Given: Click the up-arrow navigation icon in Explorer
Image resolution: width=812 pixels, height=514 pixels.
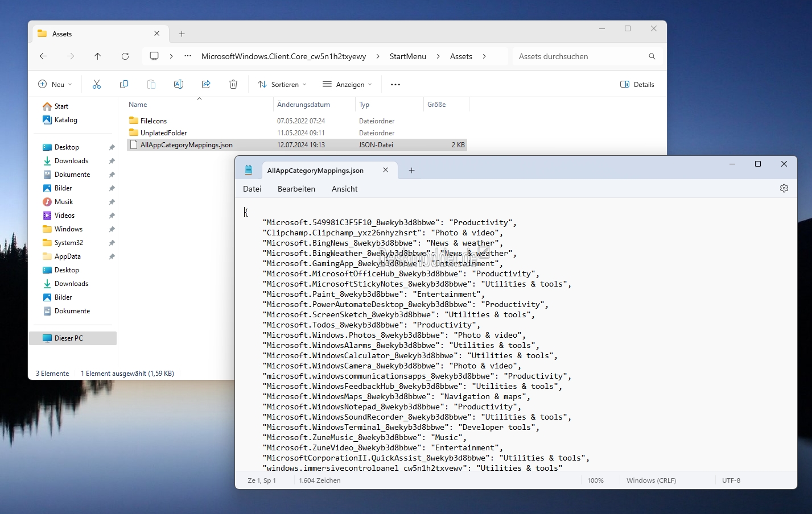Looking at the screenshot, I should (97, 56).
